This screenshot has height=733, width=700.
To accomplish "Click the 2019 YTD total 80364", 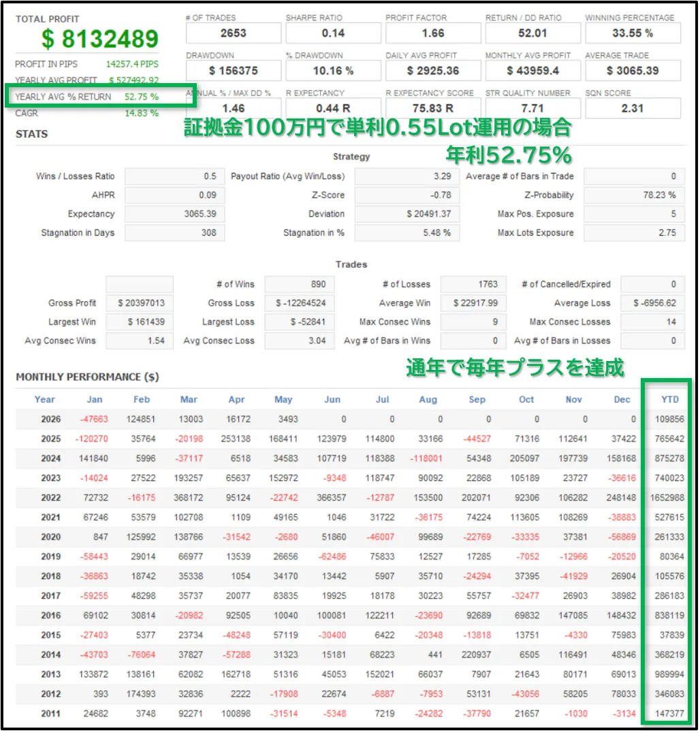I will tap(672, 557).
